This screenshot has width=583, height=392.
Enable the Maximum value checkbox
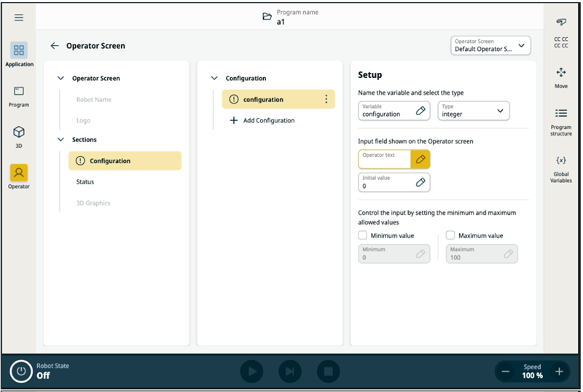coord(450,235)
